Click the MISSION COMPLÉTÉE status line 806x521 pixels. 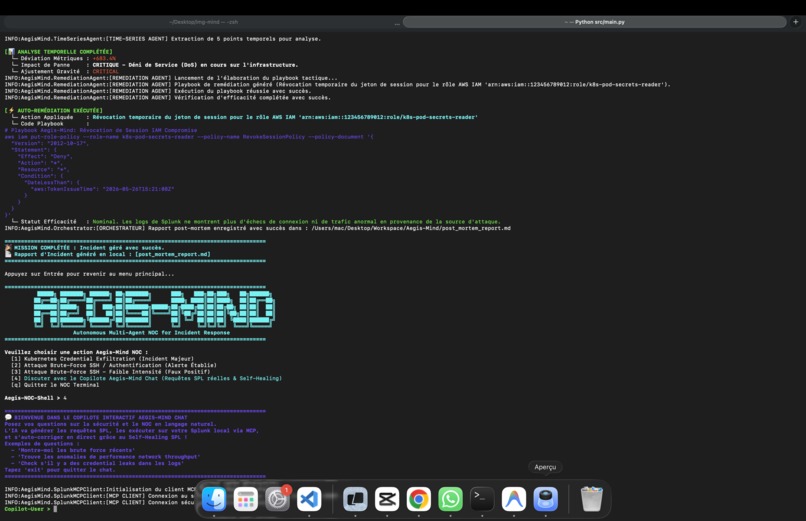(x=84, y=248)
